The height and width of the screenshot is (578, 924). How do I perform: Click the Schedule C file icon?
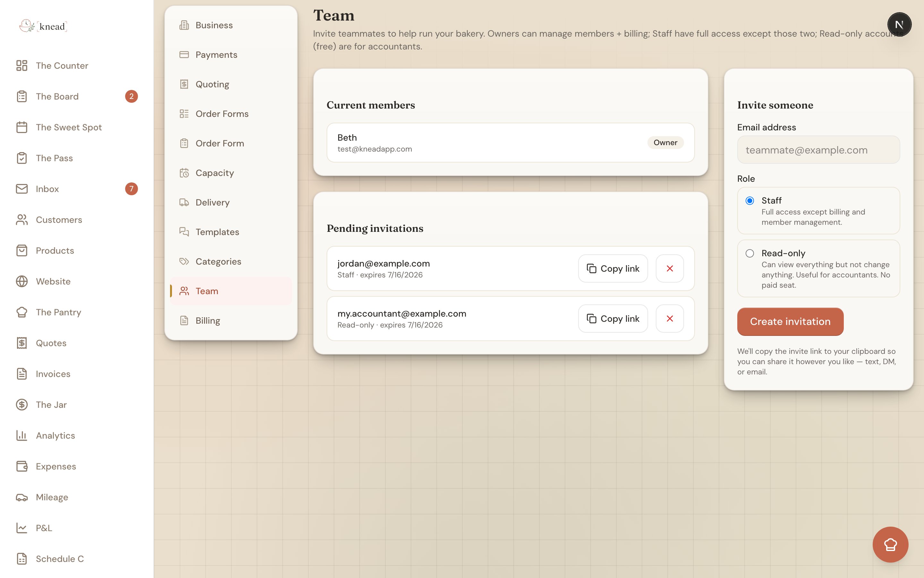[22, 559]
